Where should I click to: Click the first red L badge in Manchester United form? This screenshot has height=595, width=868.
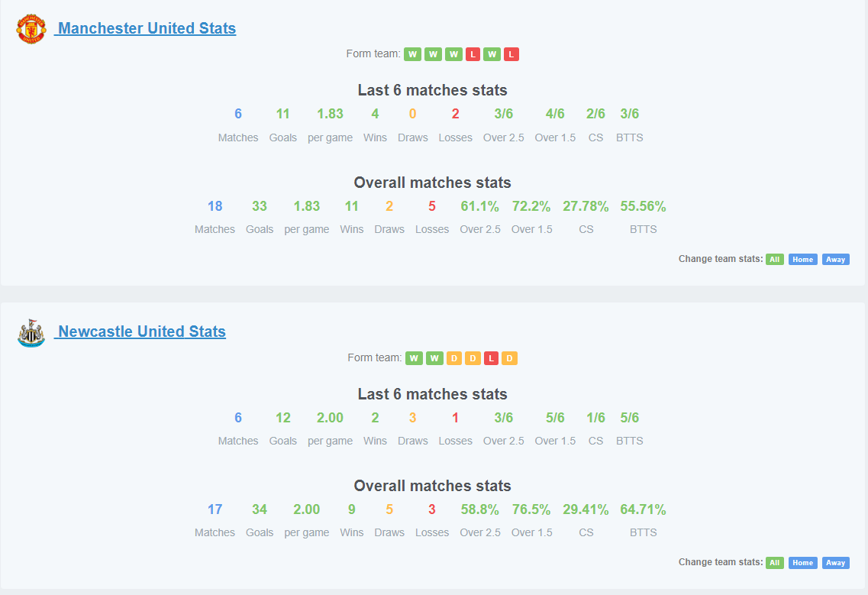click(473, 54)
